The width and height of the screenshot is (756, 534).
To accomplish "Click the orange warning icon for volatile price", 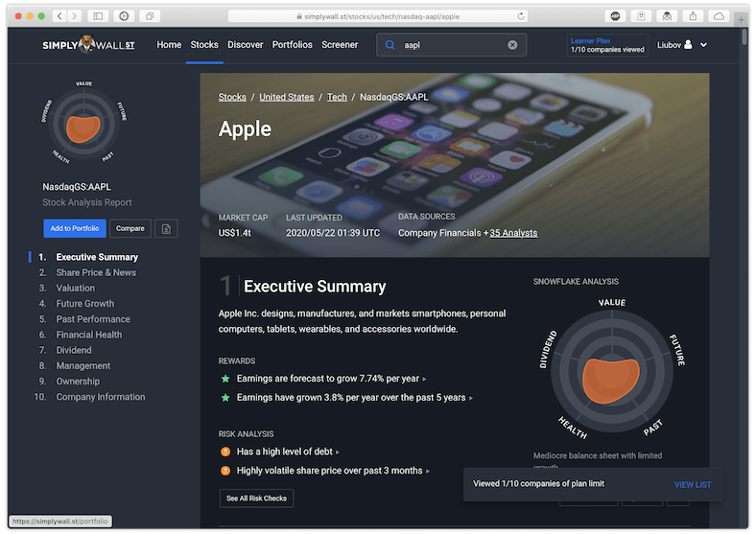I will click(x=225, y=471).
